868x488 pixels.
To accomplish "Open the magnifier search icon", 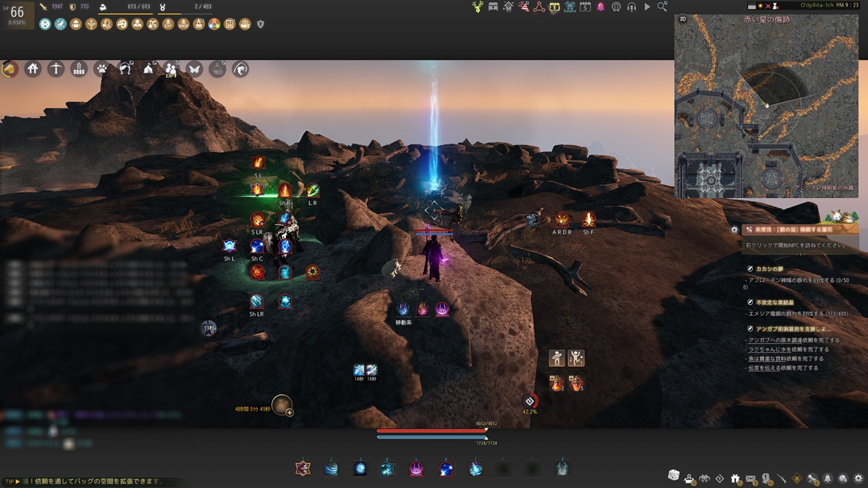I will [662, 7].
